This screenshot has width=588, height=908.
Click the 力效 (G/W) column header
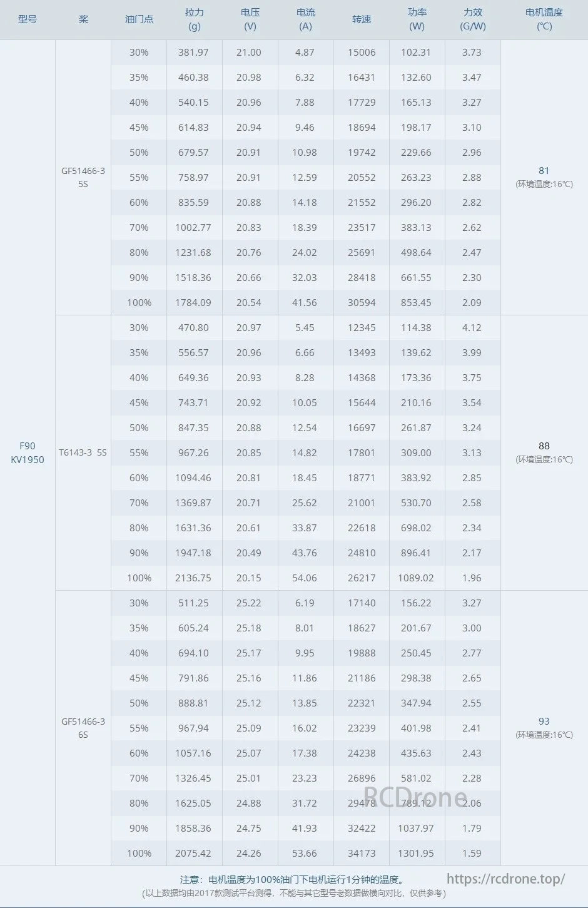[x=472, y=19]
